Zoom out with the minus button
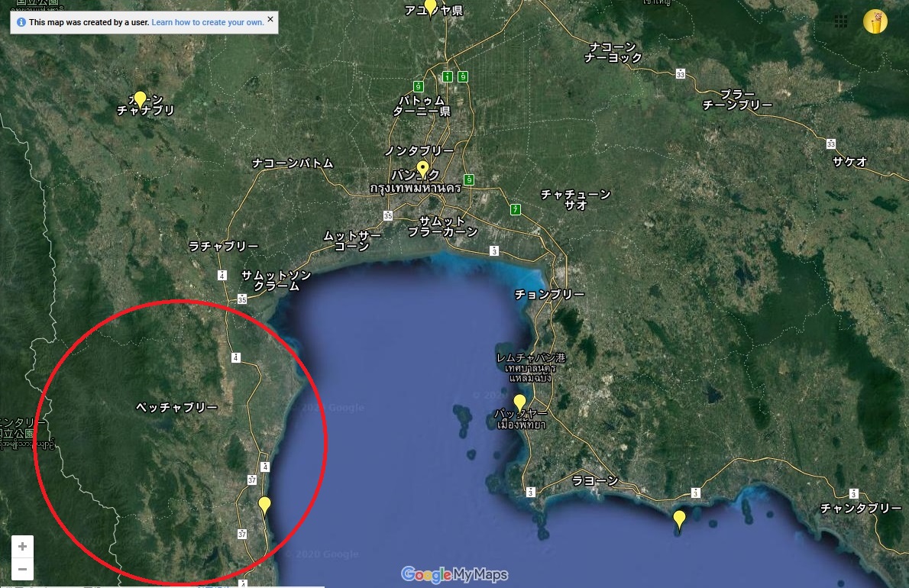909x588 pixels. coord(23,569)
